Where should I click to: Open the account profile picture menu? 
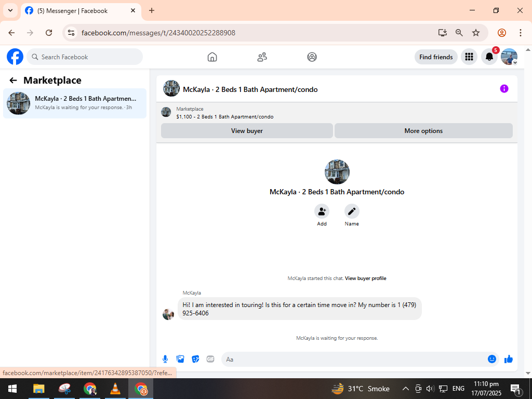(x=509, y=57)
